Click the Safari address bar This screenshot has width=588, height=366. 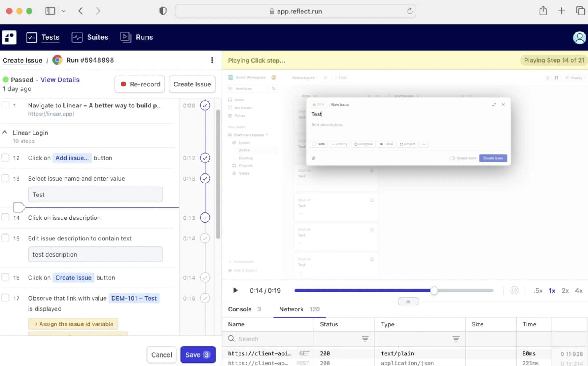point(295,11)
